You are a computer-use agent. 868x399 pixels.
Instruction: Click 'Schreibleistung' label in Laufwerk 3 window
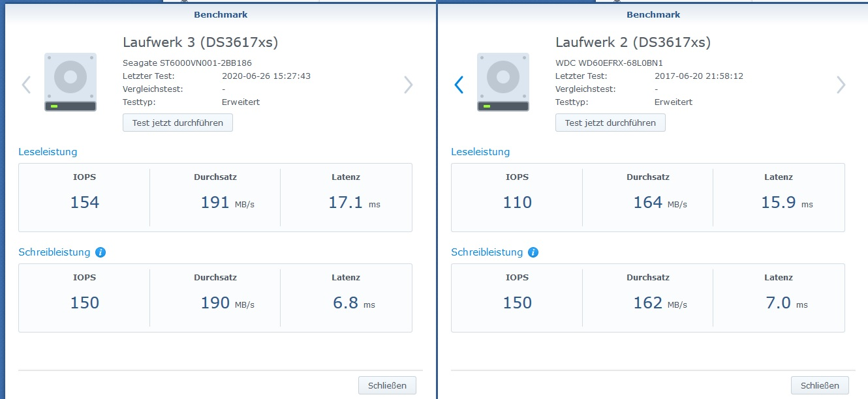(54, 252)
